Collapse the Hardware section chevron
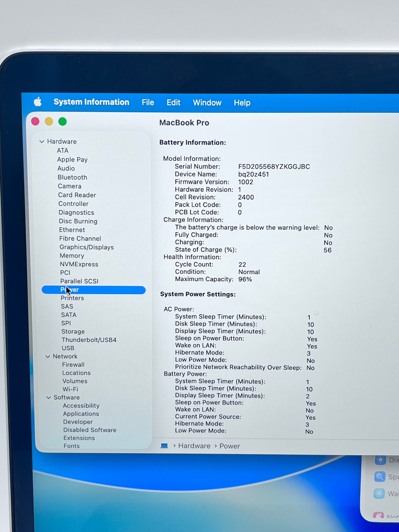The width and height of the screenshot is (399, 532). tap(42, 142)
